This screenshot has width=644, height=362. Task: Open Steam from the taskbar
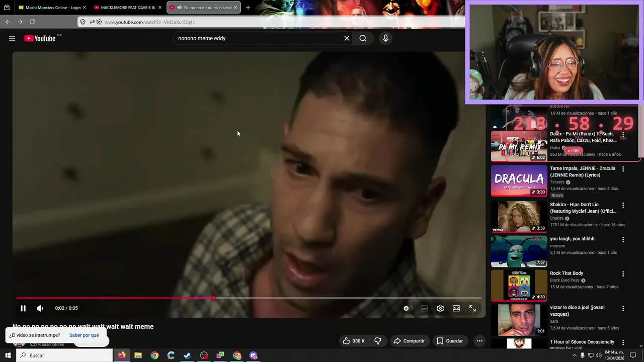coord(187,355)
